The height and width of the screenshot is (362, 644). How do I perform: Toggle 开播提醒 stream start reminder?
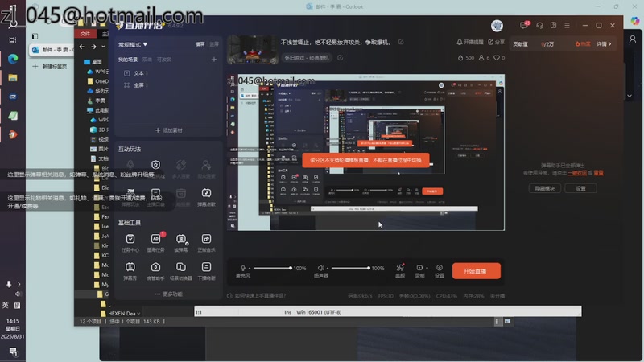click(x=470, y=43)
